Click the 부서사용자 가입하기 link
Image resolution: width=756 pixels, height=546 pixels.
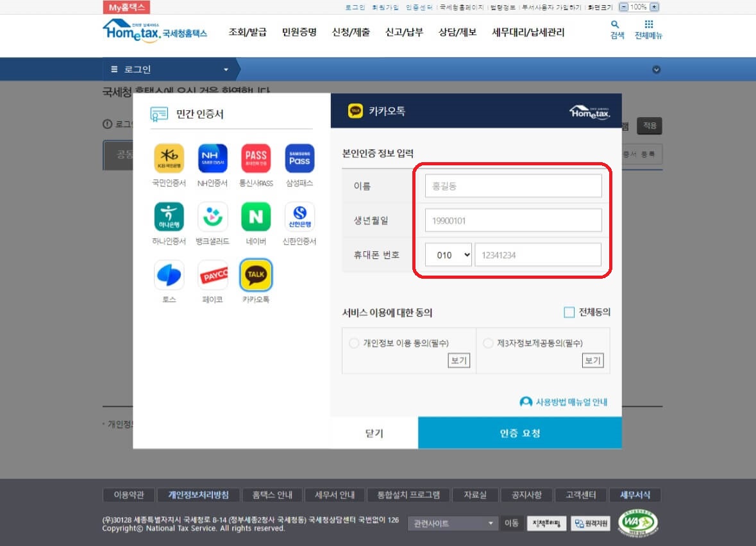coord(551,7)
